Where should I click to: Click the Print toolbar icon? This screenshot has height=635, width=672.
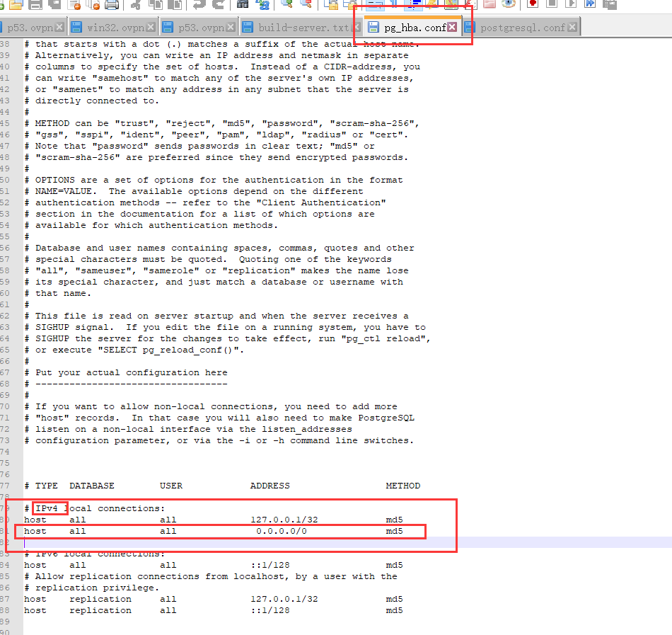tap(111, 4)
